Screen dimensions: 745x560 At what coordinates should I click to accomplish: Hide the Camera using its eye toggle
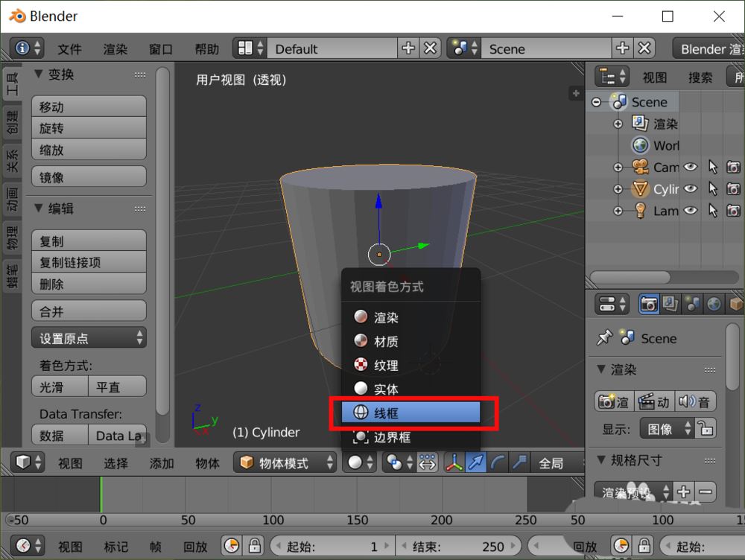click(x=690, y=167)
